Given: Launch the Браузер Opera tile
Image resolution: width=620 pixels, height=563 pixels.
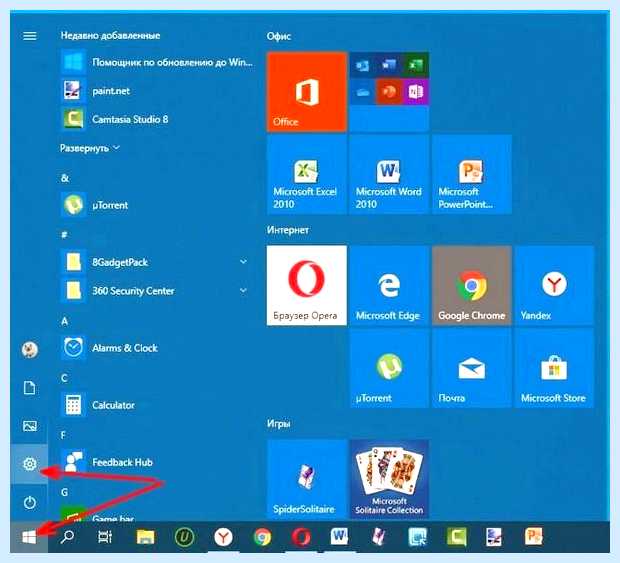Looking at the screenshot, I should [x=306, y=285].
